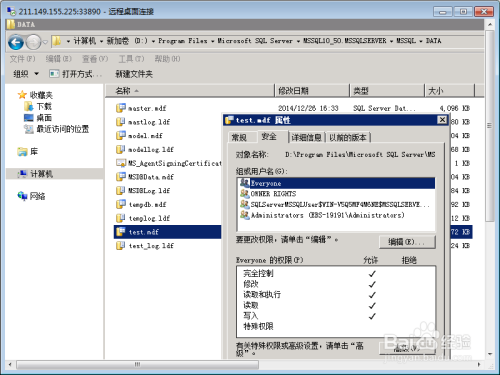Screen dimensions: 500x375
Task: Click 新建文件夹 toolbar button
Action: (x=134, y=74)
